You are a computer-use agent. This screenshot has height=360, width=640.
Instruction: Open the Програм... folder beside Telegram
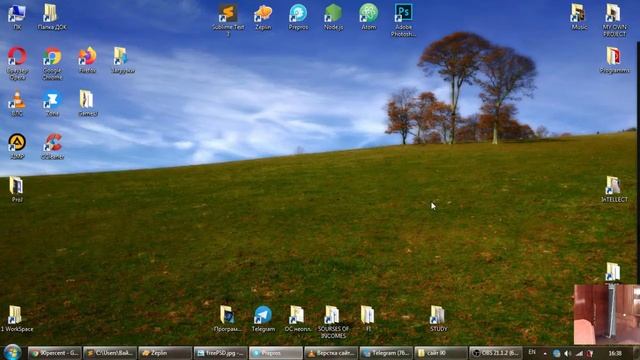point(228,318)
